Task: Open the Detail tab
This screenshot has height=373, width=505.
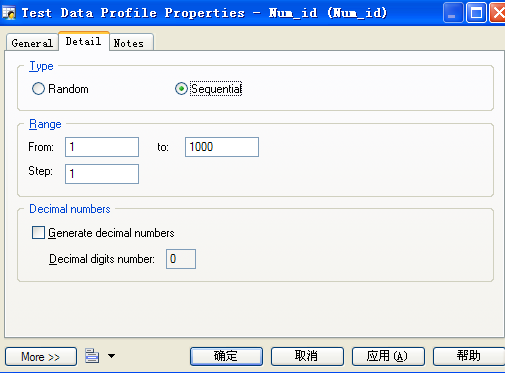Action: 84,41
